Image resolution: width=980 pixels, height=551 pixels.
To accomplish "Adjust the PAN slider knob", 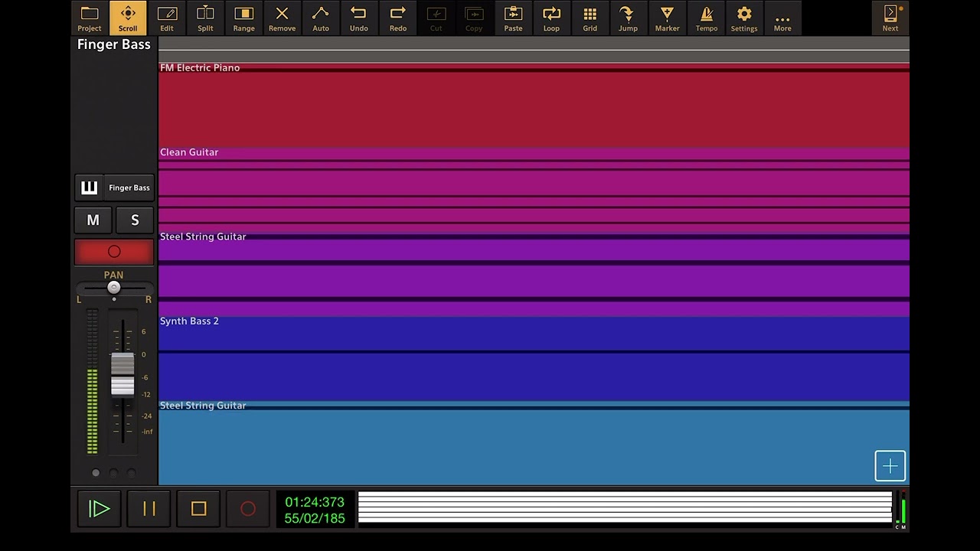I will 114,288.
